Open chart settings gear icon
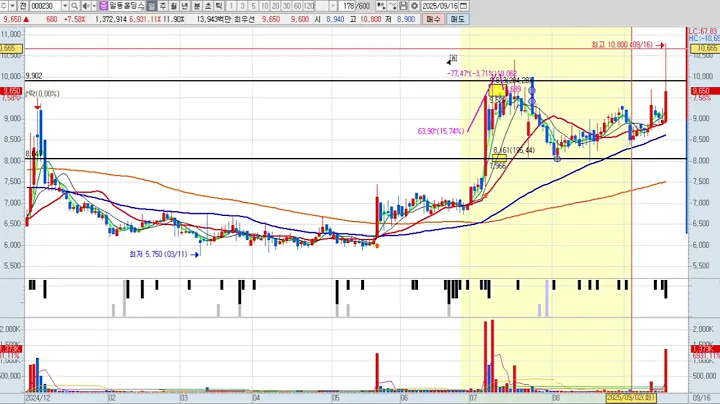This screenshot has height=404, width=720. pyautogui.click(x=414, y=6)
